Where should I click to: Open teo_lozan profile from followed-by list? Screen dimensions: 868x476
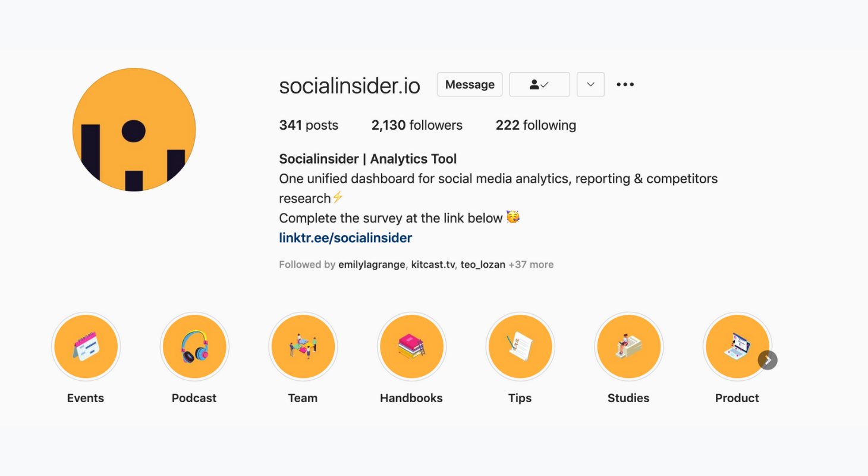(x=483, y=265)
